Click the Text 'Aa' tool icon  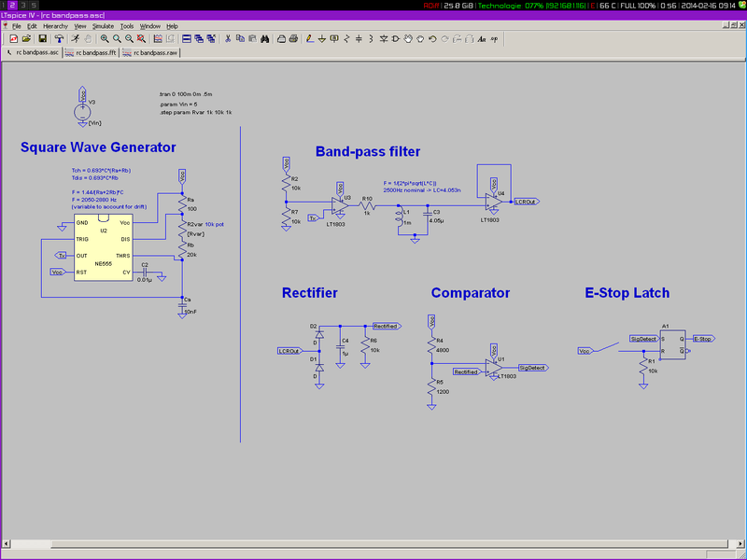(481, 39)
